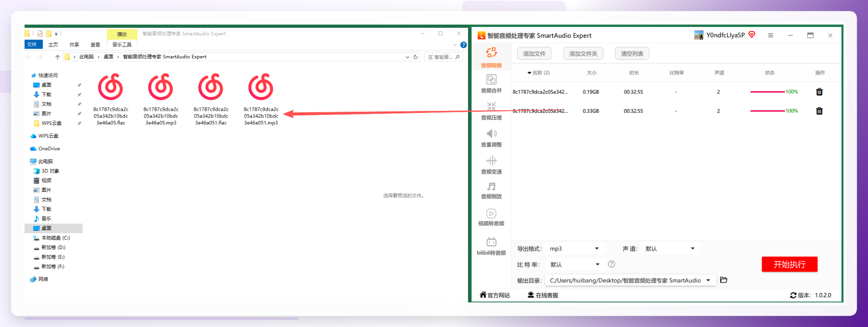This screenshot has height=327, width=868.
Task: Open the 音频转换 audio conversion tool
Action: click(x=491, y=57)
